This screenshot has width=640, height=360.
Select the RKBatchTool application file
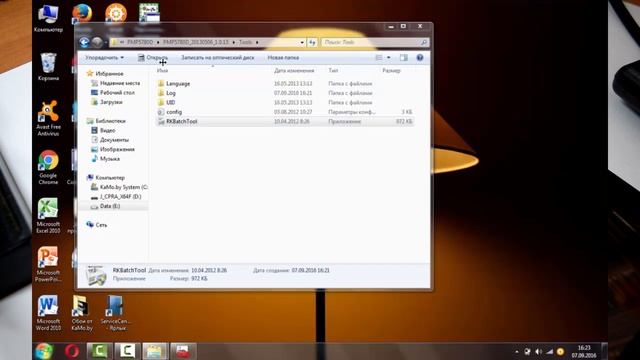point(284,121)
